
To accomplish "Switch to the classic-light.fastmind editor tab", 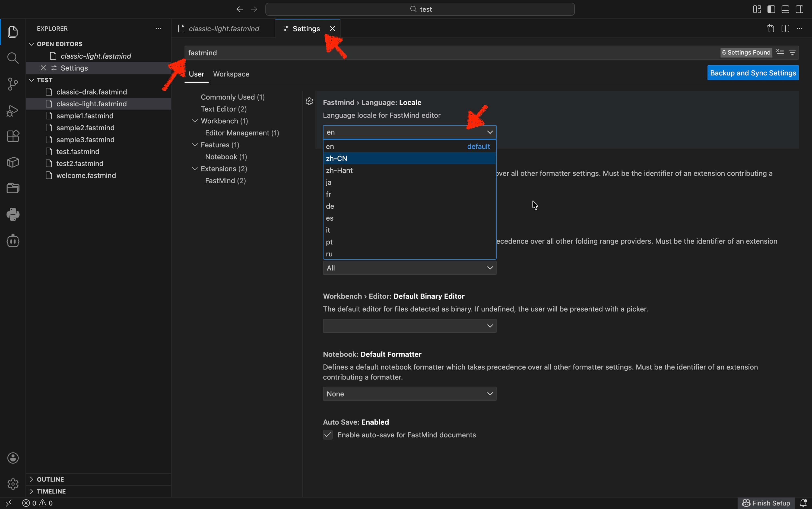I will click(224, 28).
